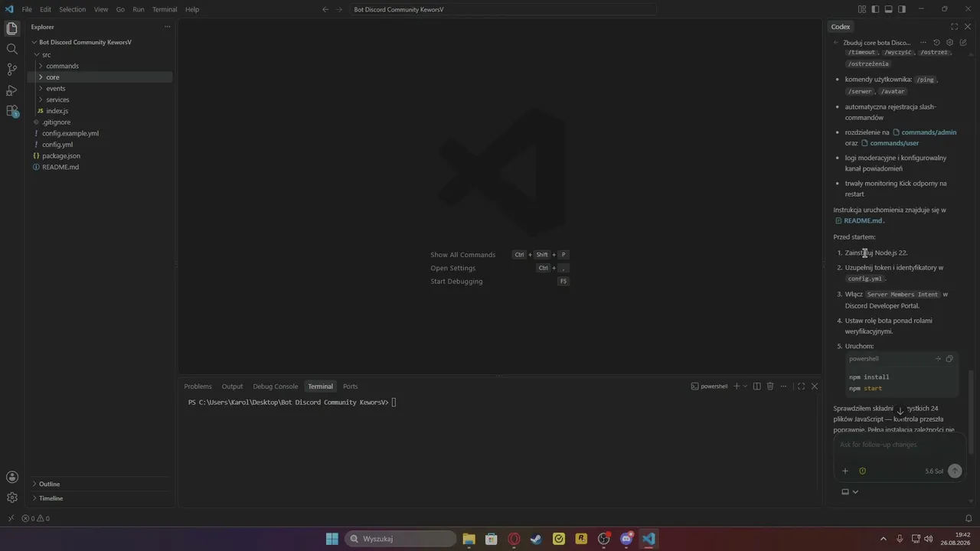This screenshot has width=980, height=551.
Task: Click the Codex scroll-to-bottom arrow
Action: coord(900,411)
